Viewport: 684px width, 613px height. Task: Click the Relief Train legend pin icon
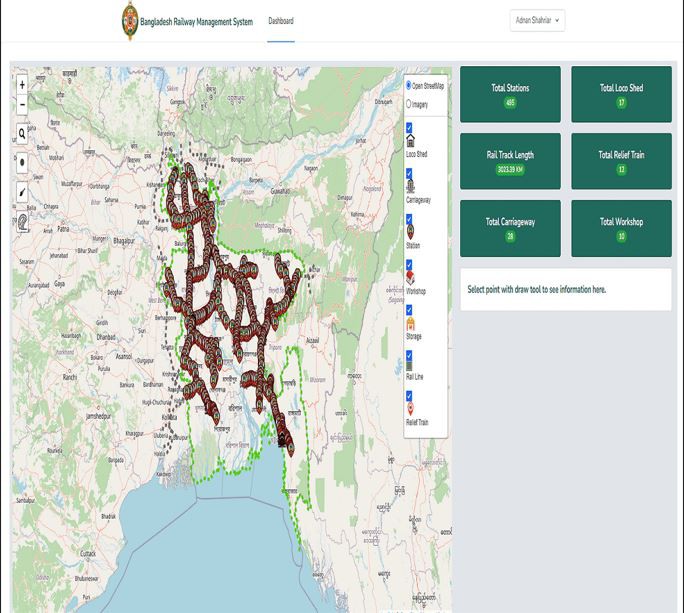pos(410,409)
